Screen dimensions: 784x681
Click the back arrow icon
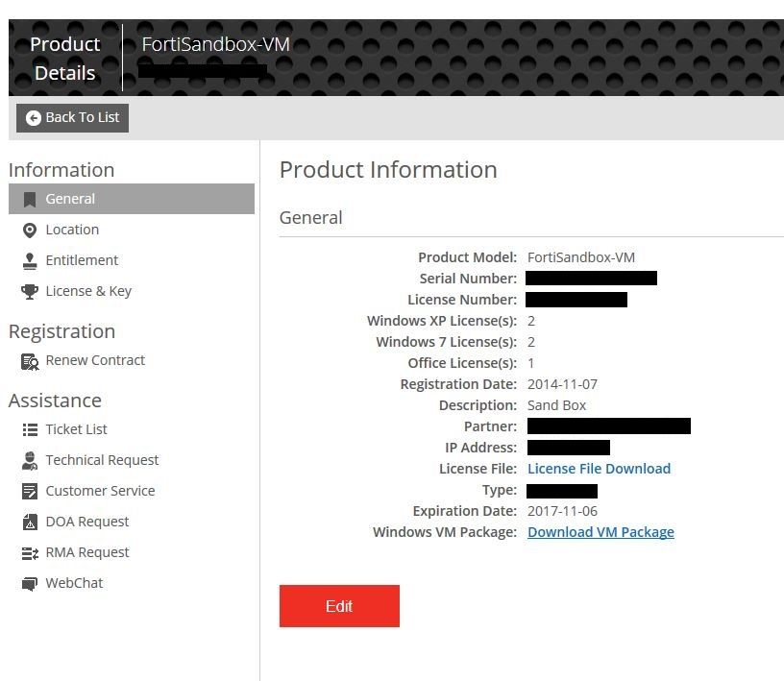coord(35,118)
